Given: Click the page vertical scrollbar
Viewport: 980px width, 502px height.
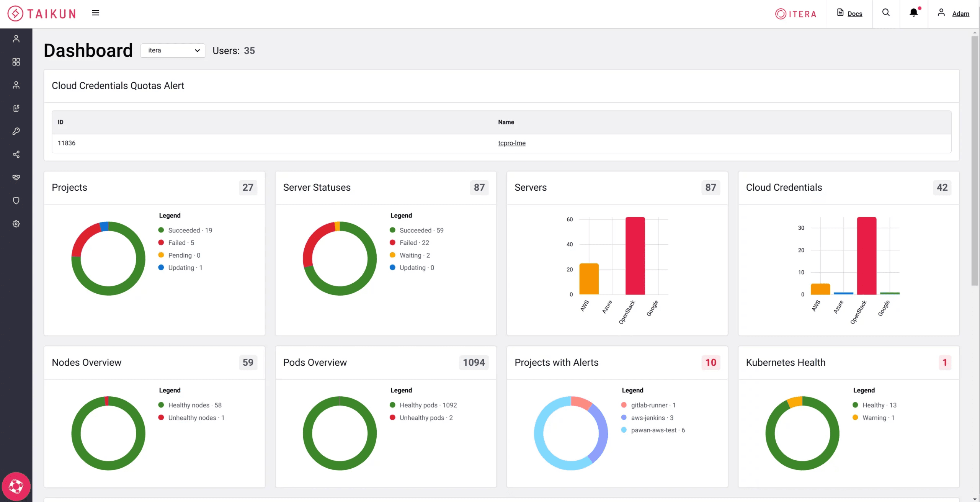Looking at the screenshot, I should point(975,161).
